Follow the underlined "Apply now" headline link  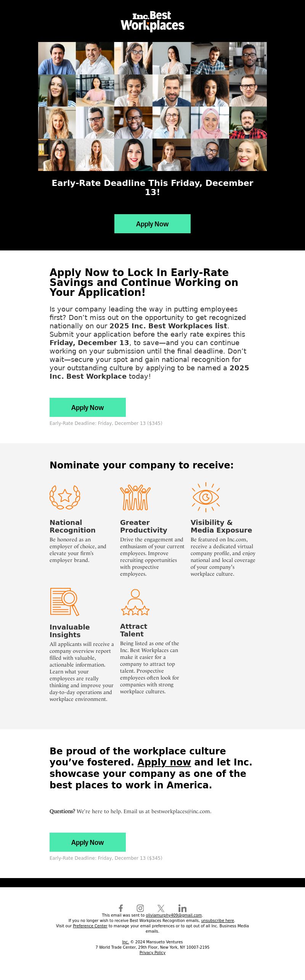[x=164, y=762]
